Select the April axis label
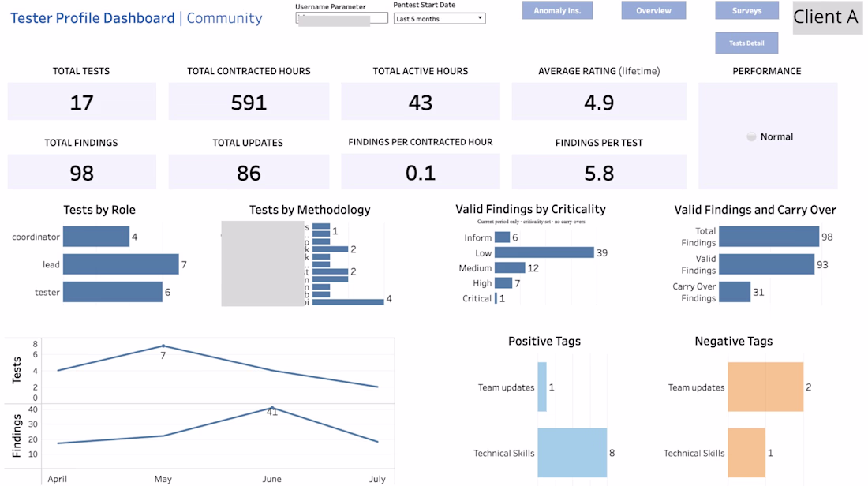The image size is (868, 486). [x=57, y=479]
